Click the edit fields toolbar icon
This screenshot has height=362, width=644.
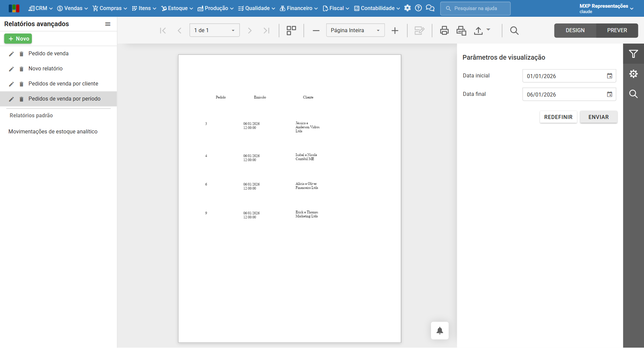click(x=420, y=31)
